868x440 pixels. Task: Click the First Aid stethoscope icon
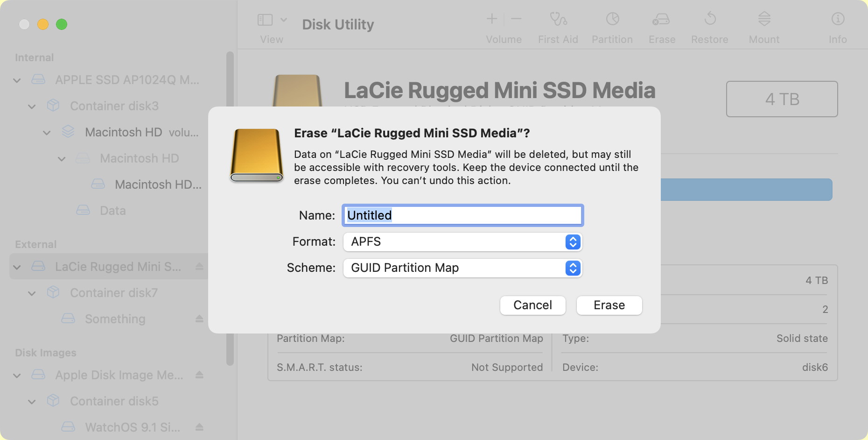[x=558, y=19]
